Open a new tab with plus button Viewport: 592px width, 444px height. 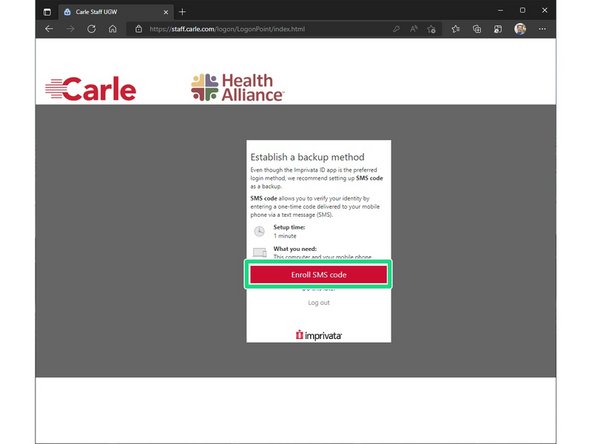pyautogui.click(x=182, y=12)
